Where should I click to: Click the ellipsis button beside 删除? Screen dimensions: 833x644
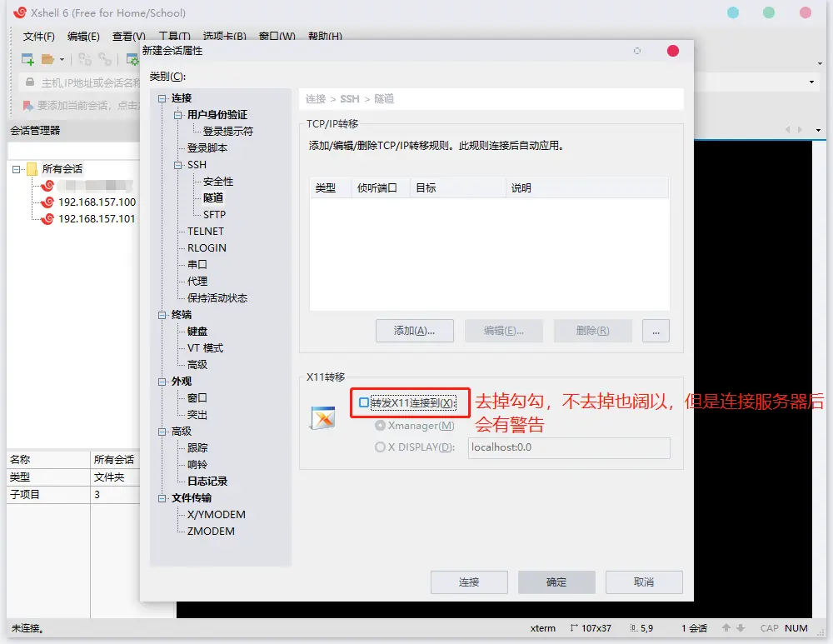pyautogui.click(x=656, y=331)
